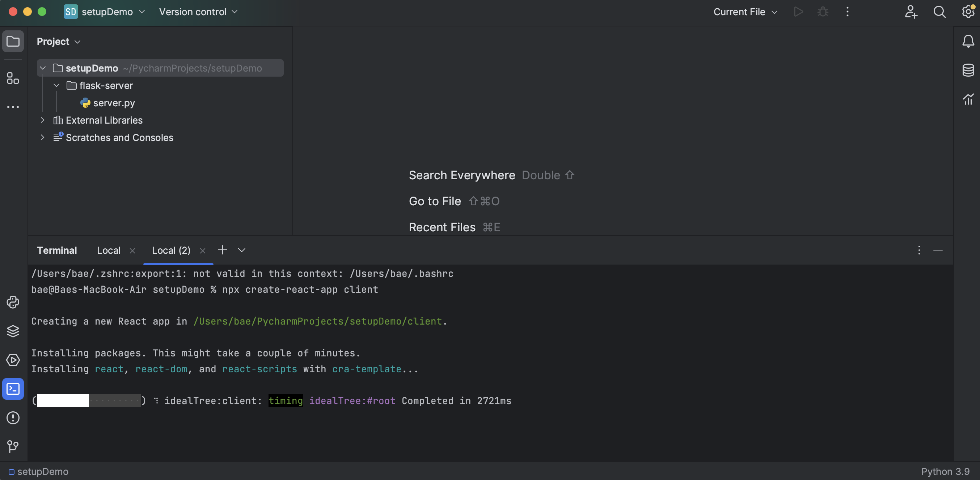Expand the External Libraries node

(43, 120)
